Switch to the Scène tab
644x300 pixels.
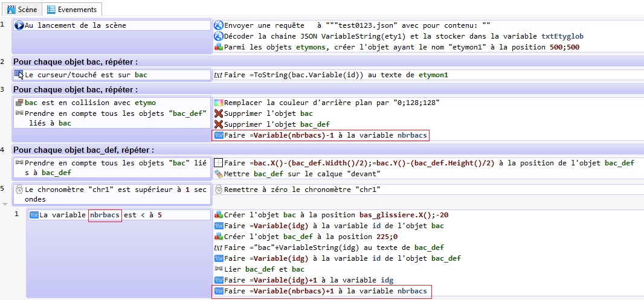[x=22, y=9]
